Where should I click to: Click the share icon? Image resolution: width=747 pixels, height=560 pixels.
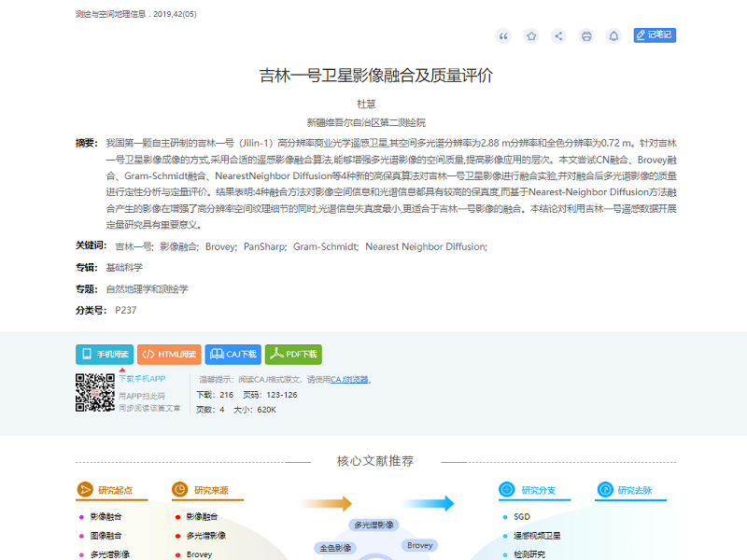(x=558, y=35)
